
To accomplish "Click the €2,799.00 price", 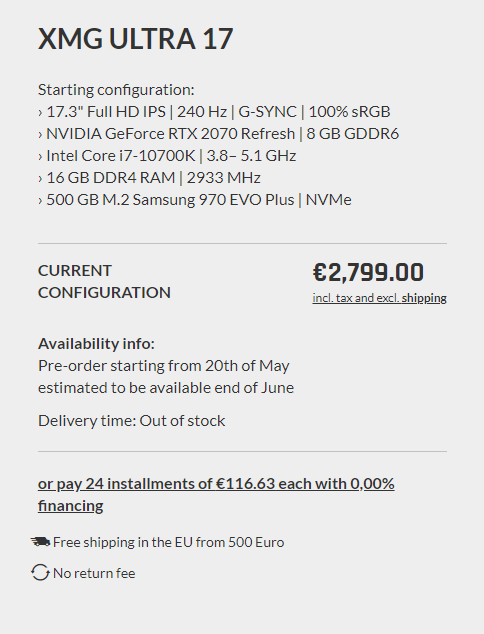I will tap(368, 272).
